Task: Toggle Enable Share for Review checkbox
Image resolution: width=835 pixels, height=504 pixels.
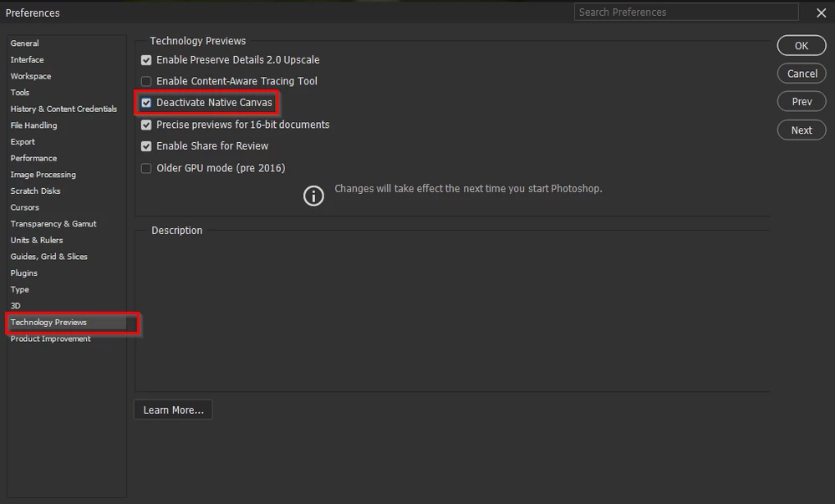Action: pyautogui.click(x=146, y=146)
